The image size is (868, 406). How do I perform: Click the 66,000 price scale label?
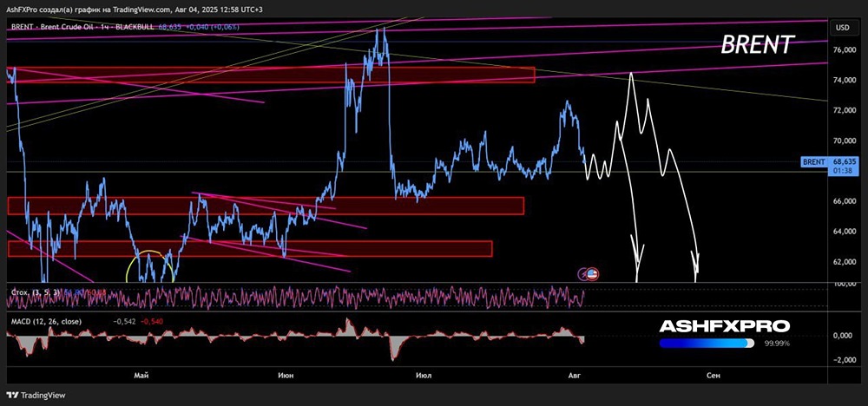pos(843,201)
